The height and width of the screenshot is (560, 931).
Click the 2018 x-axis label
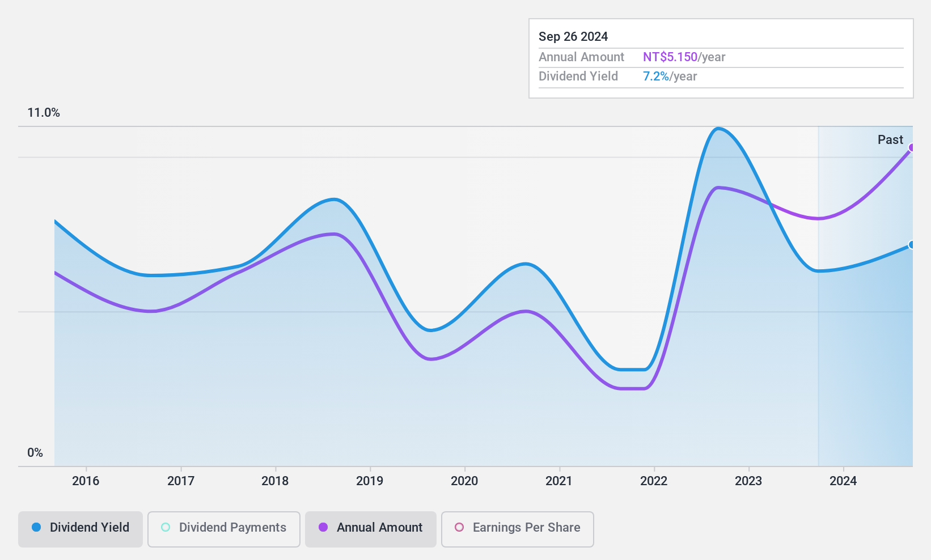click(x=275, y=481)
